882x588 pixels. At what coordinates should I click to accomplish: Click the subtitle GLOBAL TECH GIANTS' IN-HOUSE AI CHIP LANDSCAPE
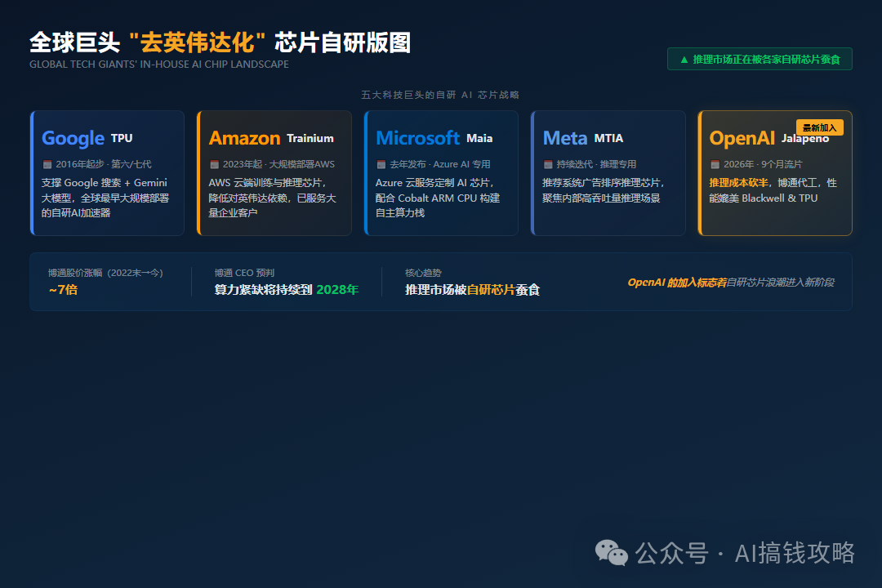(159, 65)
